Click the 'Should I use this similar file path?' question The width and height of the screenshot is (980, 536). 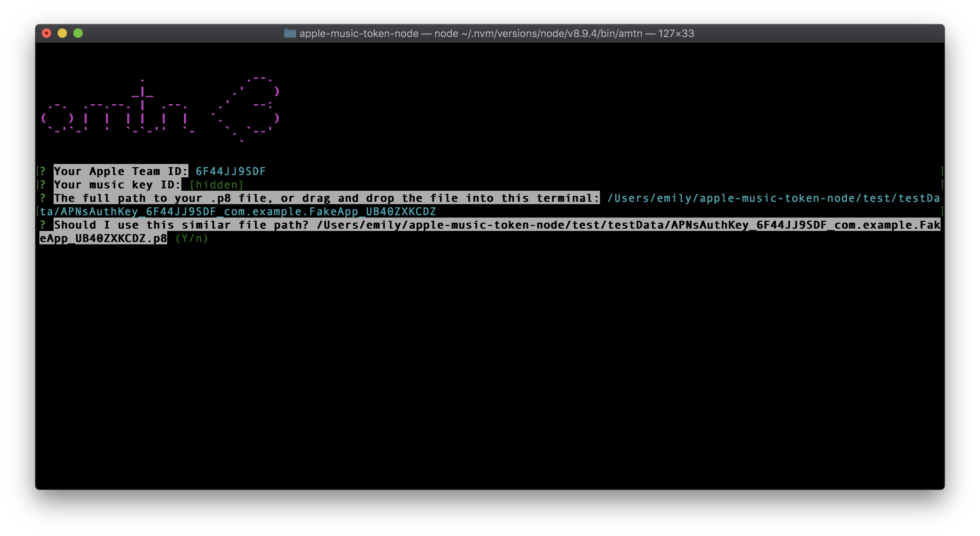point(181,225)
